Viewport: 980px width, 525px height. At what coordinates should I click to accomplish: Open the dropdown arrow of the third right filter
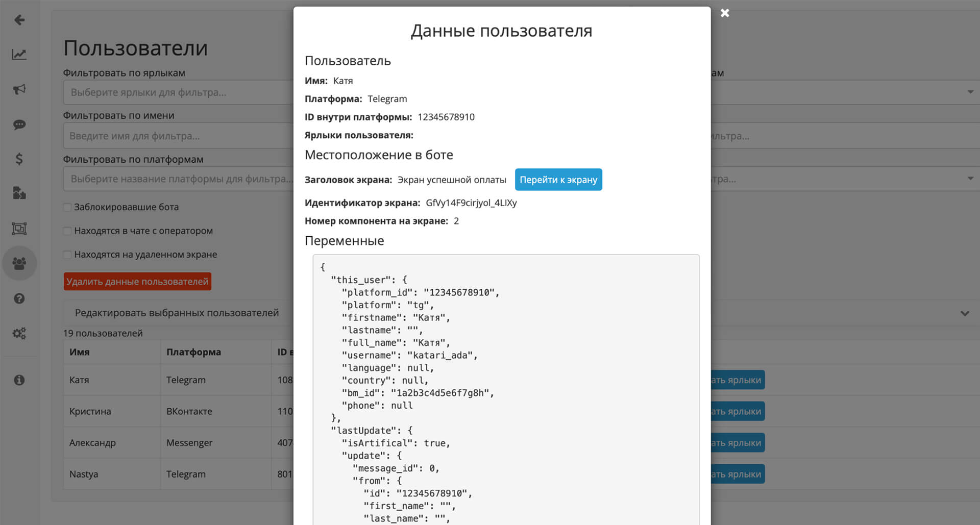[x=970, y=179]
